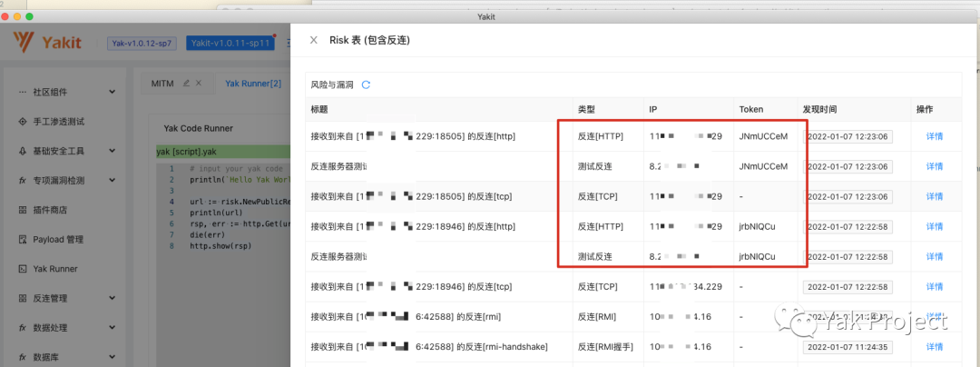
Task: Expand the 基础安全工具 menu chevron
Action: coord(112,151)
